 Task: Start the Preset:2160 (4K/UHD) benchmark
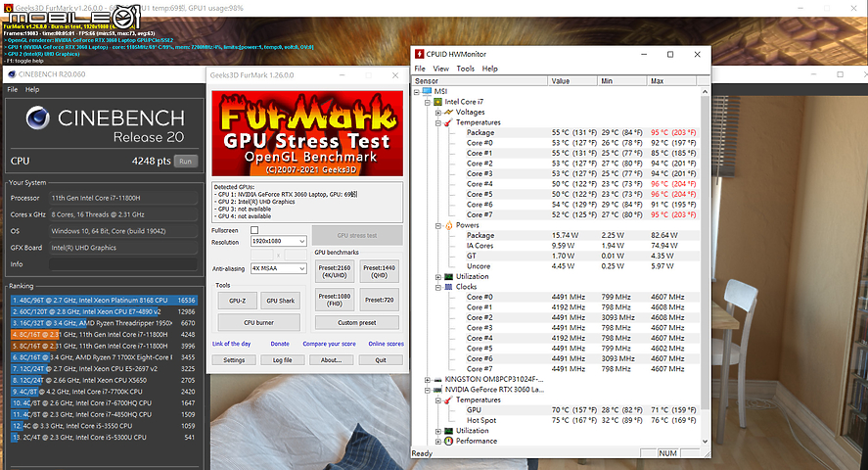(335, 271)
